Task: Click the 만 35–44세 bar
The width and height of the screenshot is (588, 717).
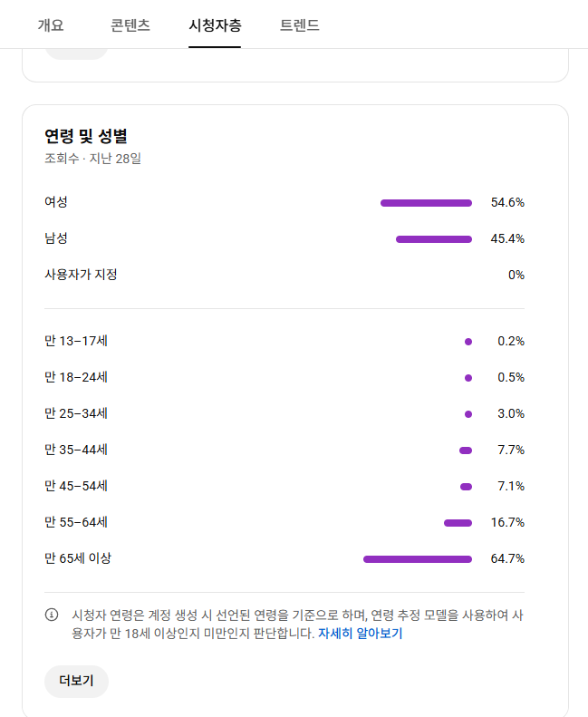Action: point(466,451)
